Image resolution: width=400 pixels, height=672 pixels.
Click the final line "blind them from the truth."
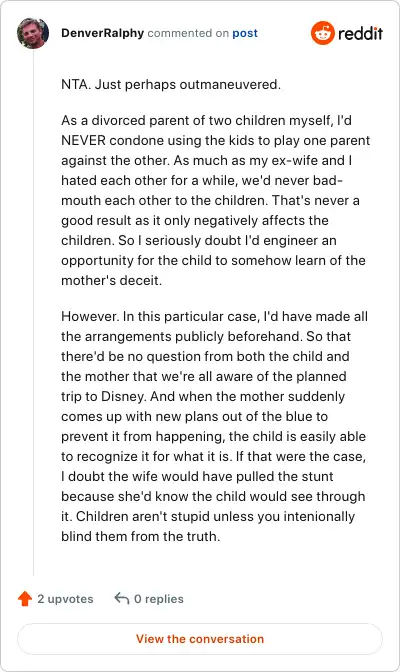pyautogui.click(x=141, y=536)
